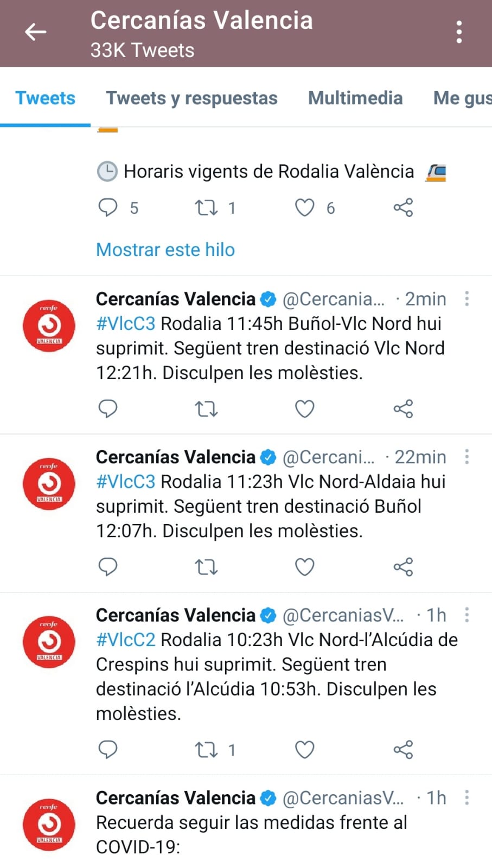The image size is (492, 868).
Task: Go back using the header arrow
Action: pos(36,32)
